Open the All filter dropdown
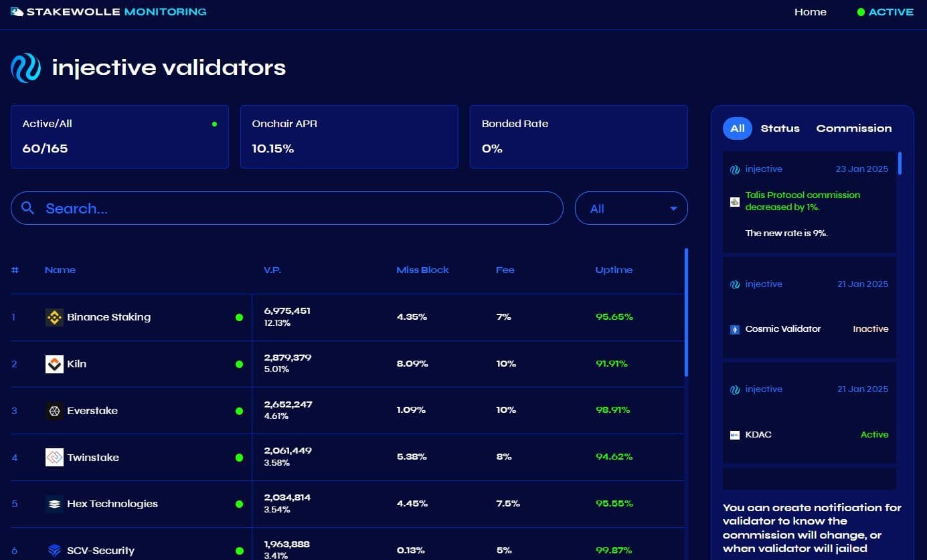The image size is (927, 560). click(x=631, y=208)
